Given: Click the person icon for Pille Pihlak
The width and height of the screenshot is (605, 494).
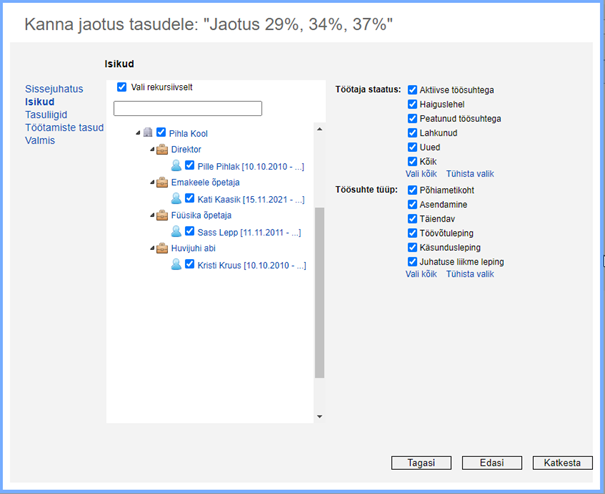Looking at the screenshot, I should click(x=175, y=166).
